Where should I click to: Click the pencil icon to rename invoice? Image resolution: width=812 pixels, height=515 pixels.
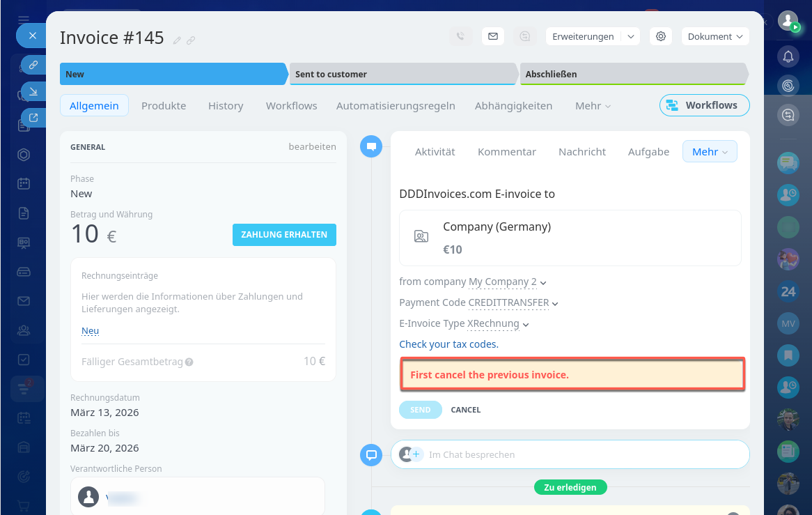[x=177, y=40]
